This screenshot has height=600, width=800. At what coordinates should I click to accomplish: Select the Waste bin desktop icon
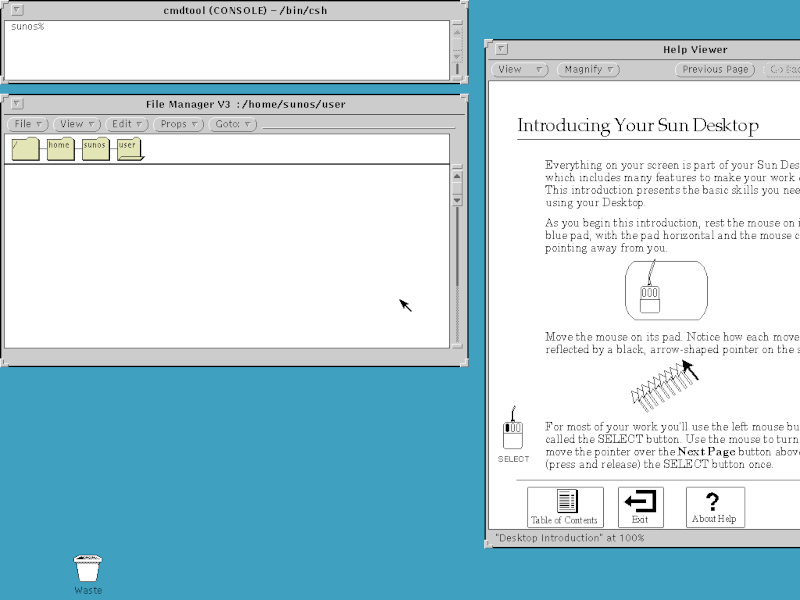tap(88, 569)
